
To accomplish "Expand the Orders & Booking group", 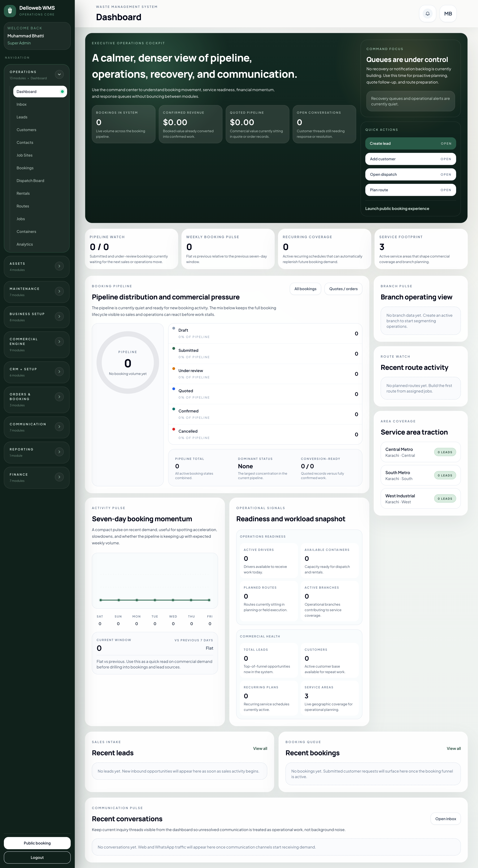I will (x=59, y=397).
